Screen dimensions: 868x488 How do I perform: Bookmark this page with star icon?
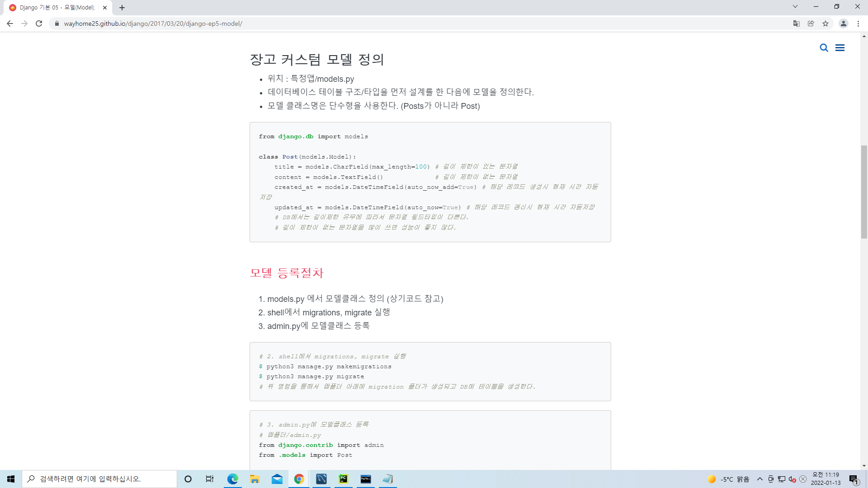(826, 23)
